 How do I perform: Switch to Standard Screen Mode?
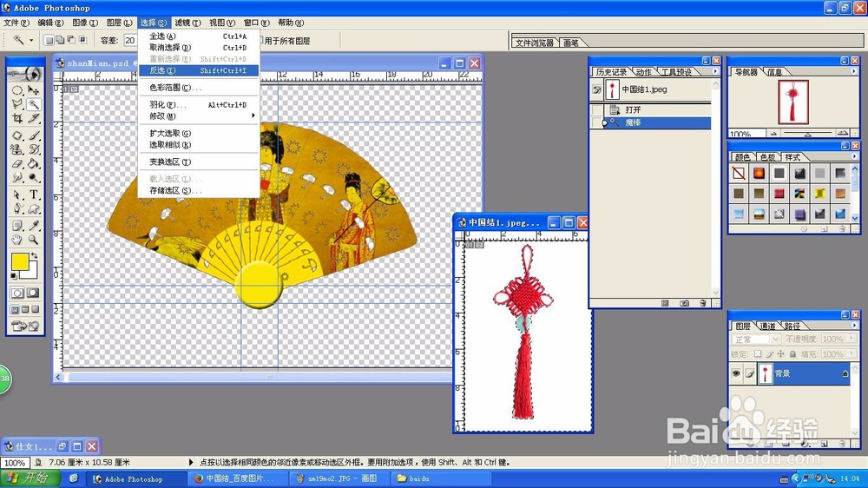coord(15,310)
